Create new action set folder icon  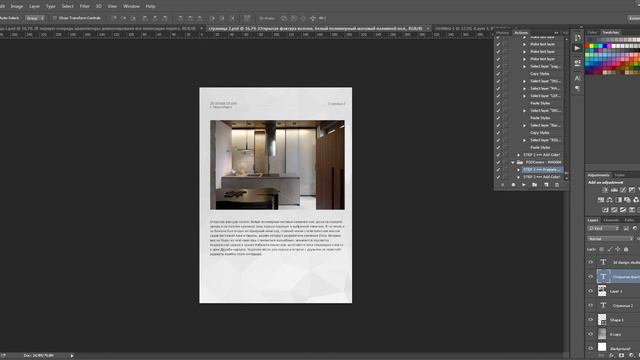click(x=535, y=185)
